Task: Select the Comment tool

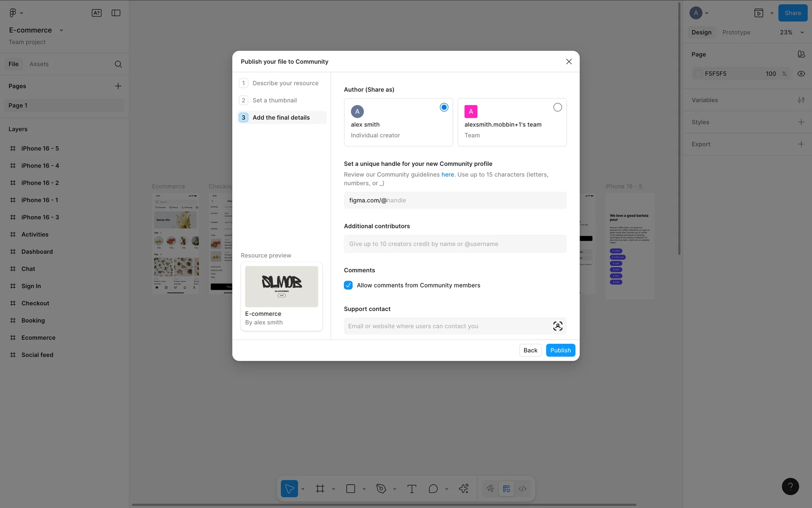Action: coord(433,489)
